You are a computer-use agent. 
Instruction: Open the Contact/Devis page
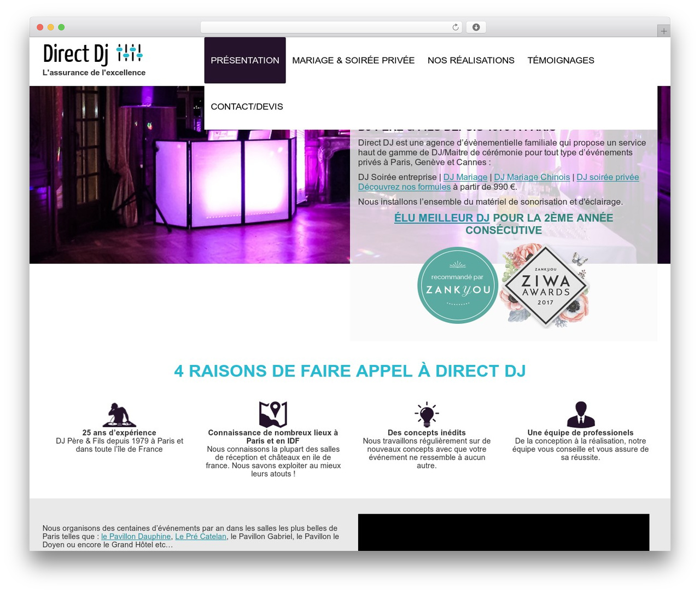(x=247, y=107)
